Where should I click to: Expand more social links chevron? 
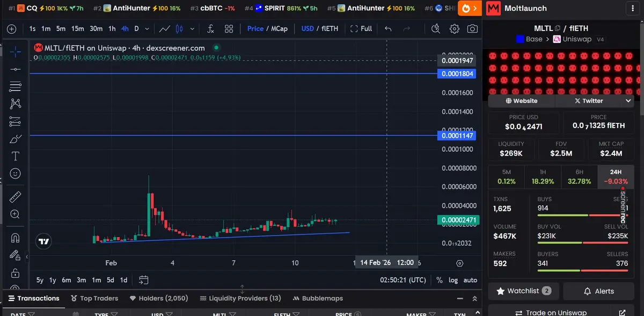coord(628,101)
